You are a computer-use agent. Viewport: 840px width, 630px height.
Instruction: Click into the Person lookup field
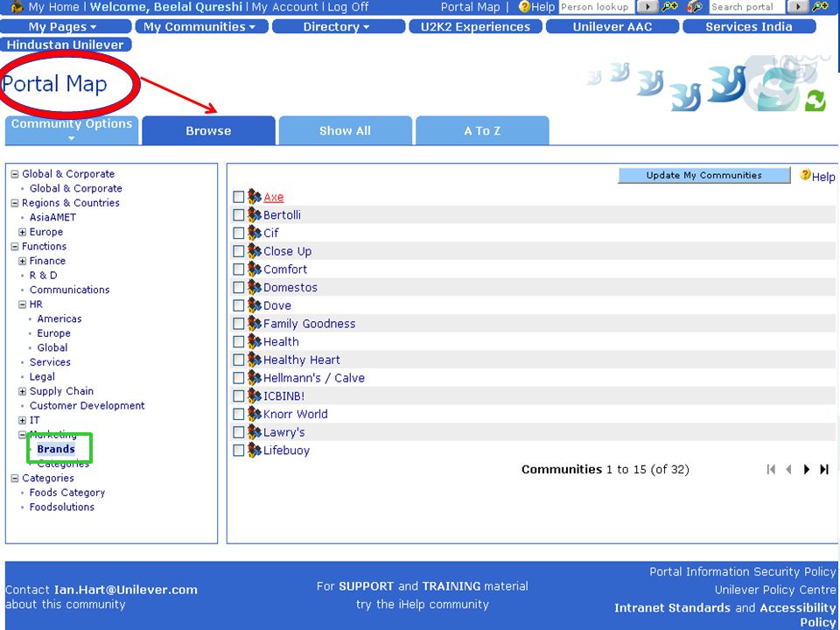point(596,7)
